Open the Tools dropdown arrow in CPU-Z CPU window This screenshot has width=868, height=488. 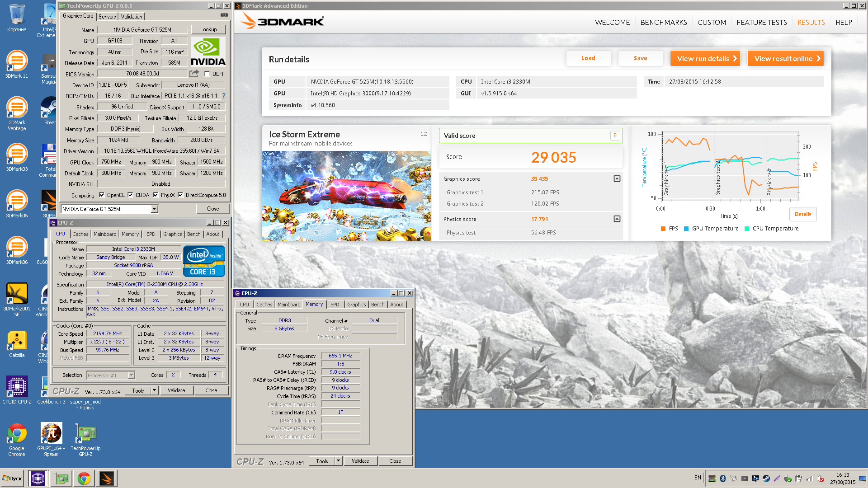(154, 390)
